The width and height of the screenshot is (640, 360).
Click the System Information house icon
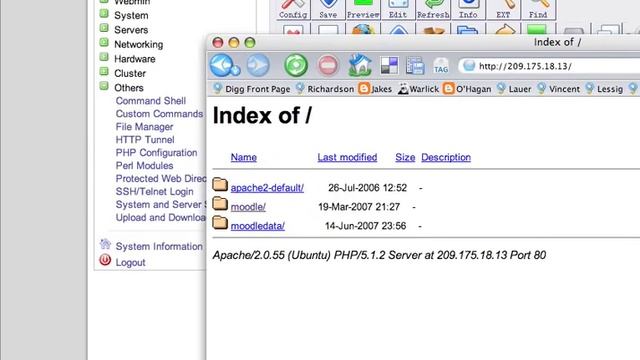click(105, 244)
